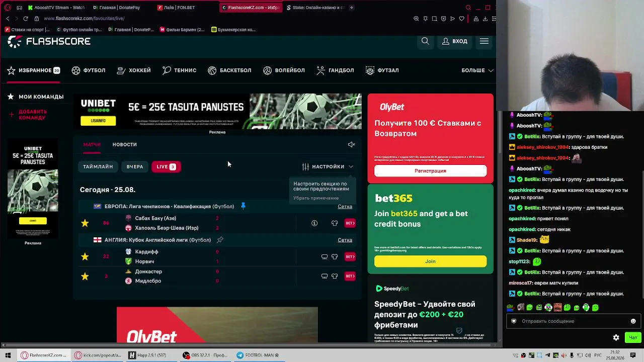
Task: Click the green Чат send button
Action: pos(633,338)
